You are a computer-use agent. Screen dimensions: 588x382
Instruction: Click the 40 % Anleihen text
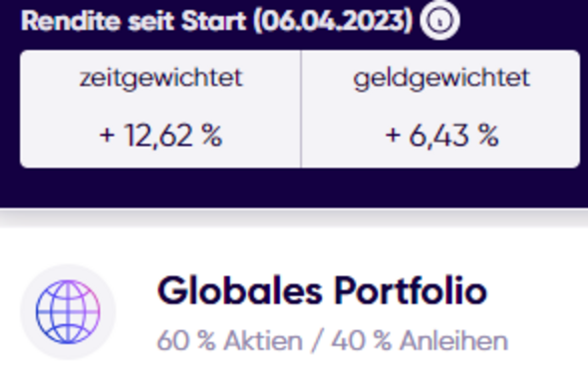[420, 341]
